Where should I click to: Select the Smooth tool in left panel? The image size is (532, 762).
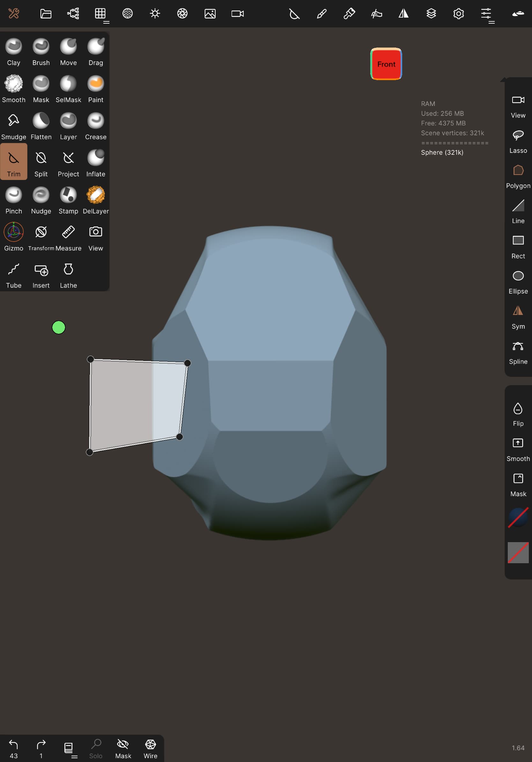click(x=14, y=89)
